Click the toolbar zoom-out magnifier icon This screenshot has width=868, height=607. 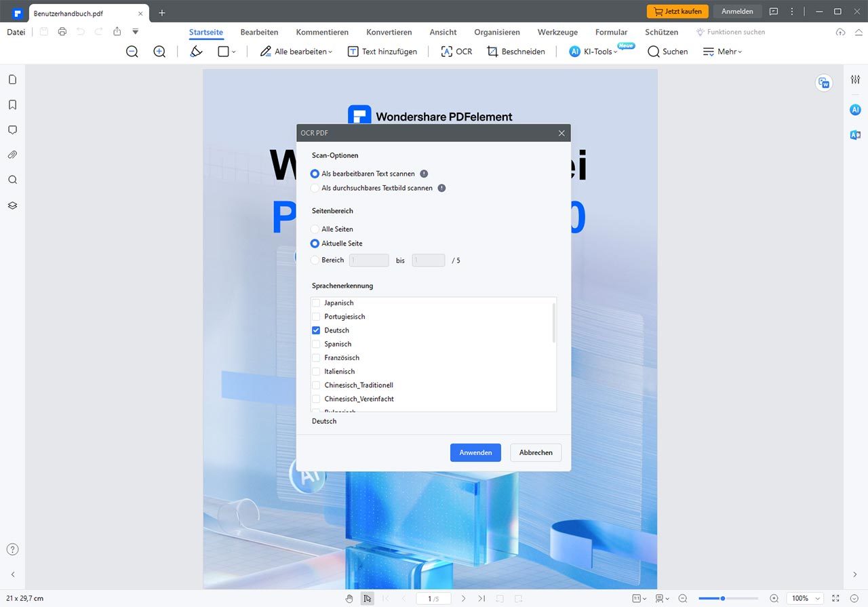(132, 52)
